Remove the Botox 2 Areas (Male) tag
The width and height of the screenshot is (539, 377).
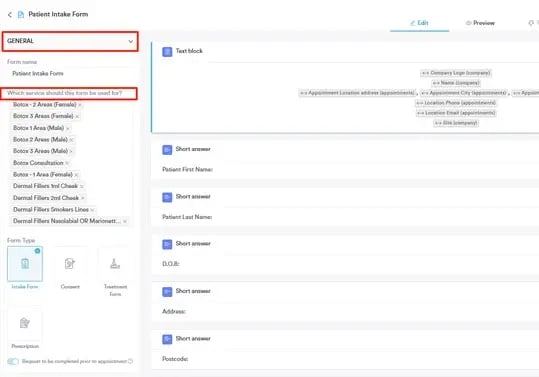point(71,140)
